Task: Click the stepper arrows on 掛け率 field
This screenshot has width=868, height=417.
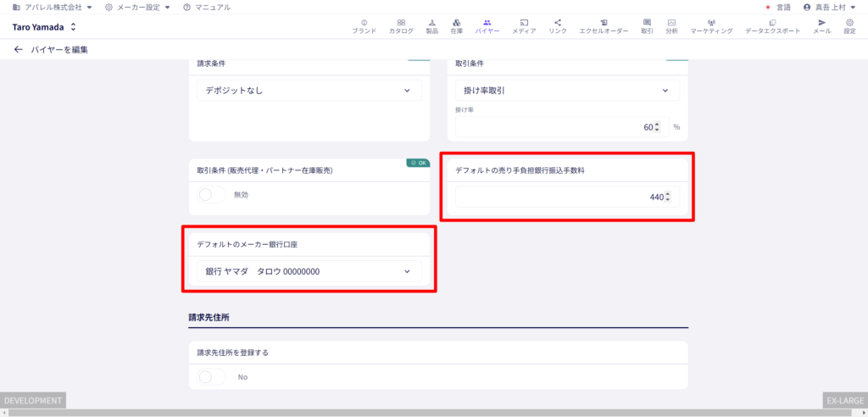Action: [x=657, y=127]
